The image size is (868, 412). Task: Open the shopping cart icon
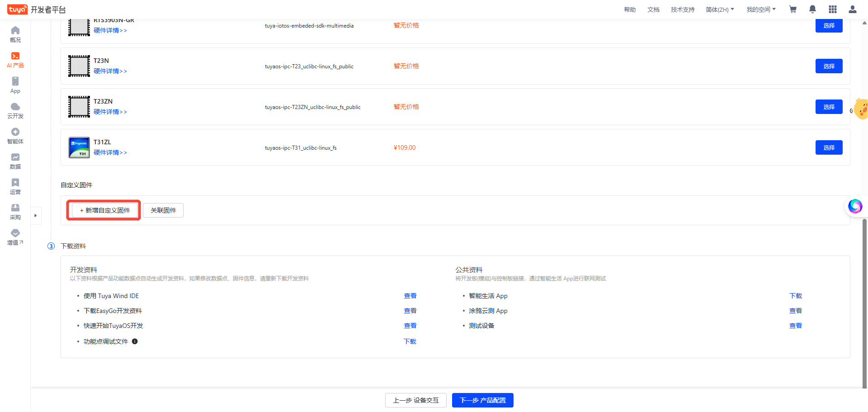click(x=793, y=9)
